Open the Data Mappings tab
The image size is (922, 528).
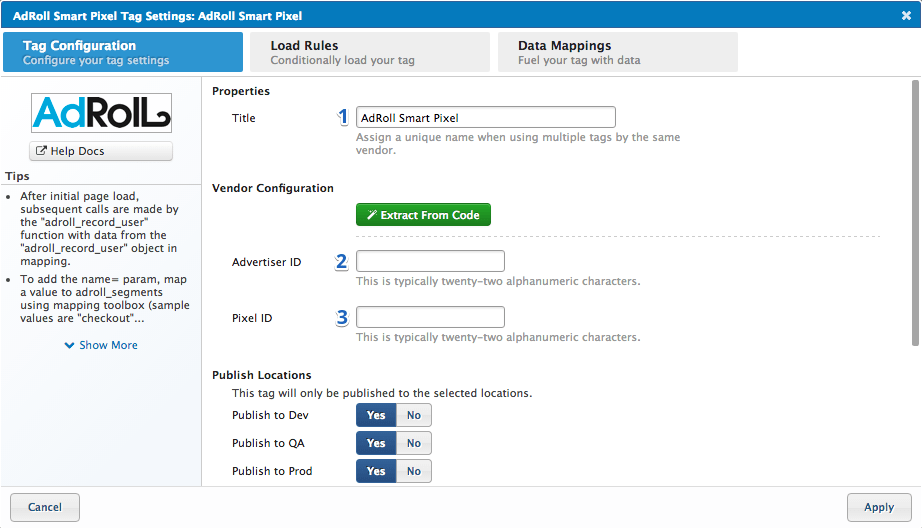coord(617,52)
